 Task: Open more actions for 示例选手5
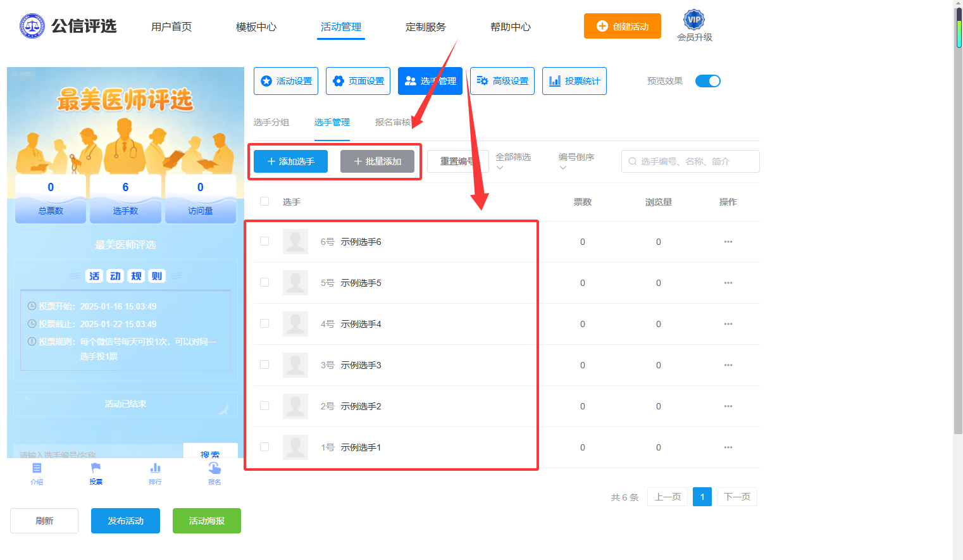(728, 283)
